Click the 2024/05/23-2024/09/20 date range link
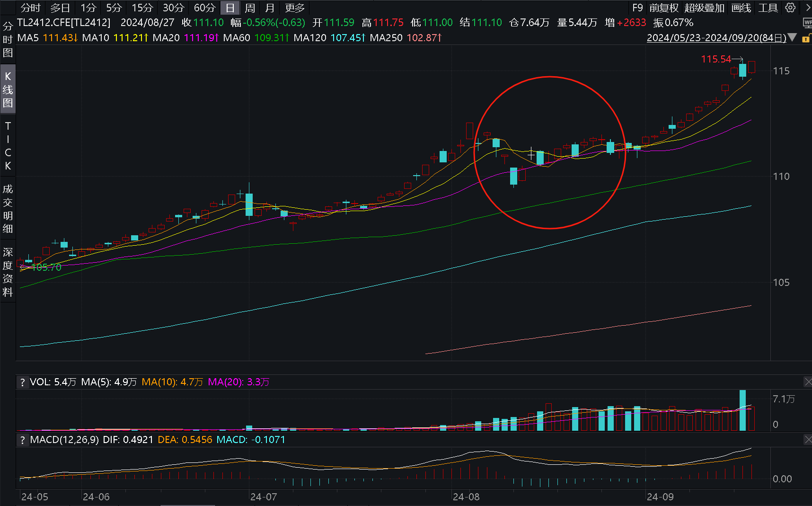Image resolution: width=812 pixels, height=506 pixels. click(716, 38)
